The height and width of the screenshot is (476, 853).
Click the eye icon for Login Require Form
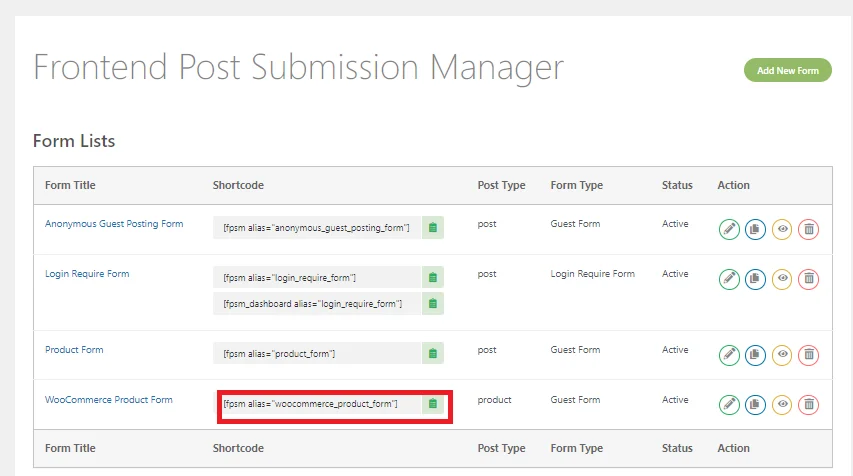pos(783,279)
